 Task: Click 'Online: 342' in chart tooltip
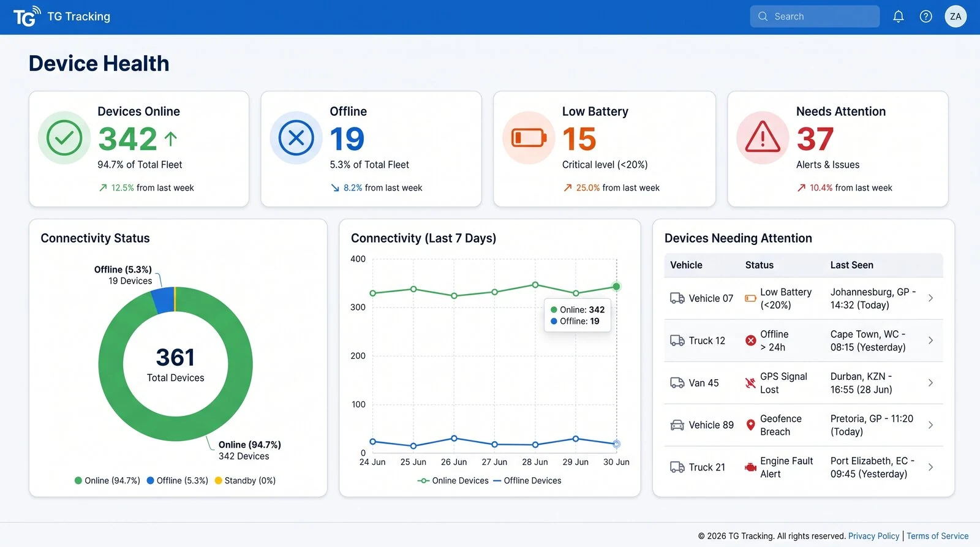point(578,310)
